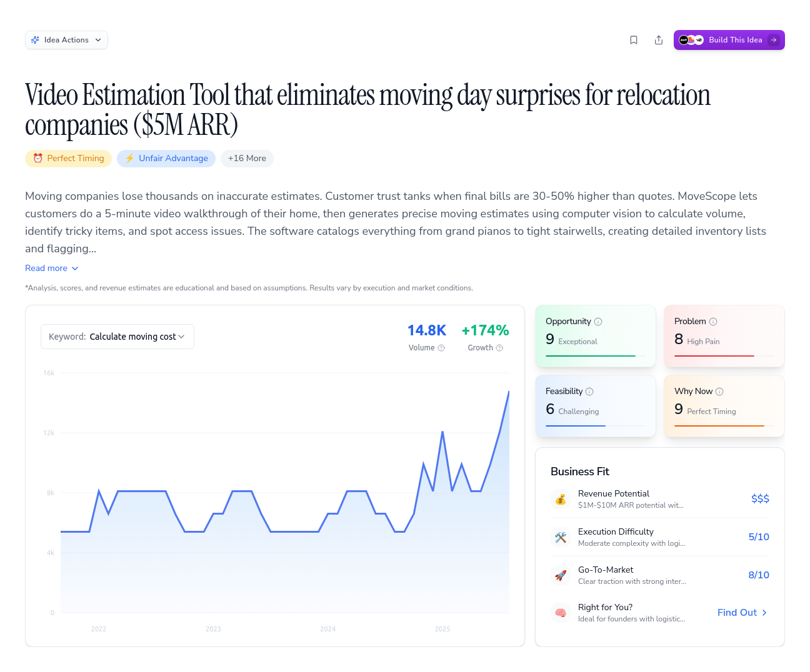The width and height of the screenshot is (810, 672).
Task: Click the Execution Difficulty tools icon
Action: pyautogui.click(x=561, y=537)
